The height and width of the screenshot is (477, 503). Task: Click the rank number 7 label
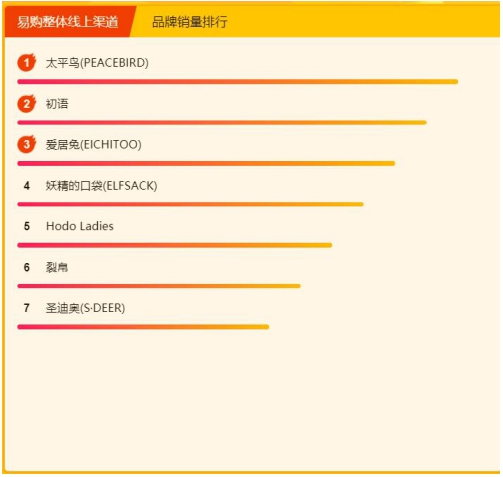(x=27, y=308)
